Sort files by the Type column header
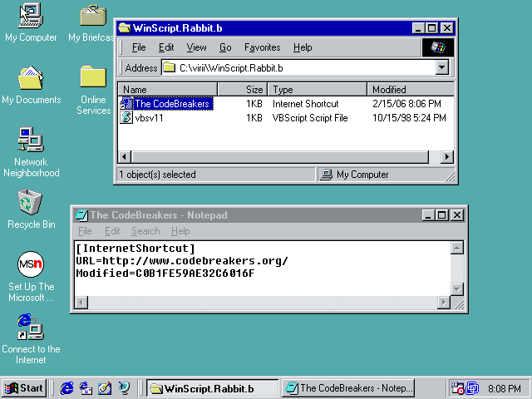Viewport: 532px width, 399px height. (x=318, y=89)
